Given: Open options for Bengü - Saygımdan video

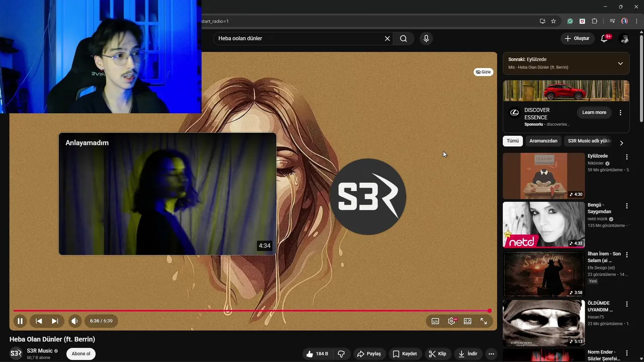Looking at the screenshot, I should click(x=627, y=206).
